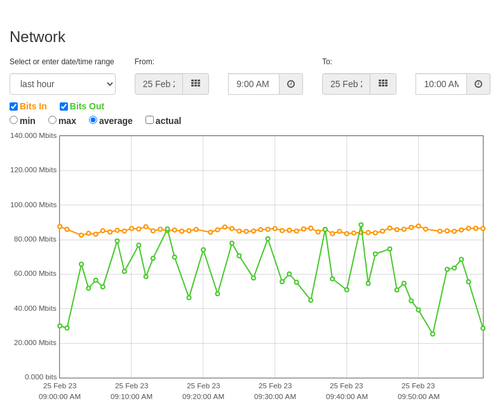Open the From date calendar picker icon
This screenshot has width=500, height=403.
point(196,84)
